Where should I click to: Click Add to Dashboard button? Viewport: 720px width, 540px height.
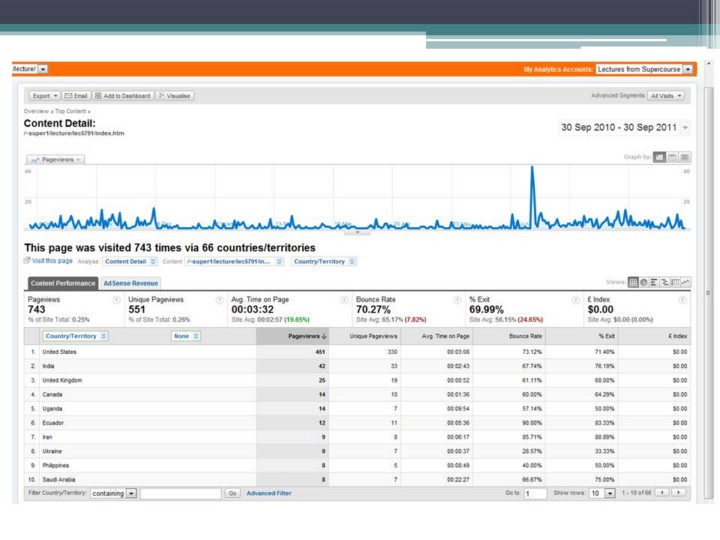point(123,95)
